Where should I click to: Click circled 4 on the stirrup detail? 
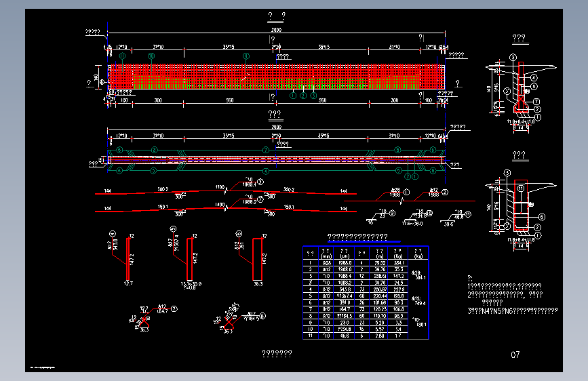tap(113, 234)
